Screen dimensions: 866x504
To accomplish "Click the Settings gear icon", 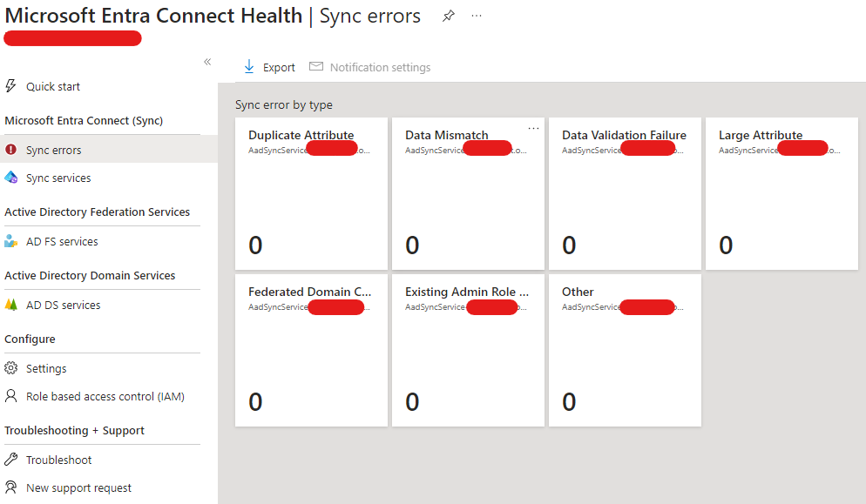I will click(10, 368).
